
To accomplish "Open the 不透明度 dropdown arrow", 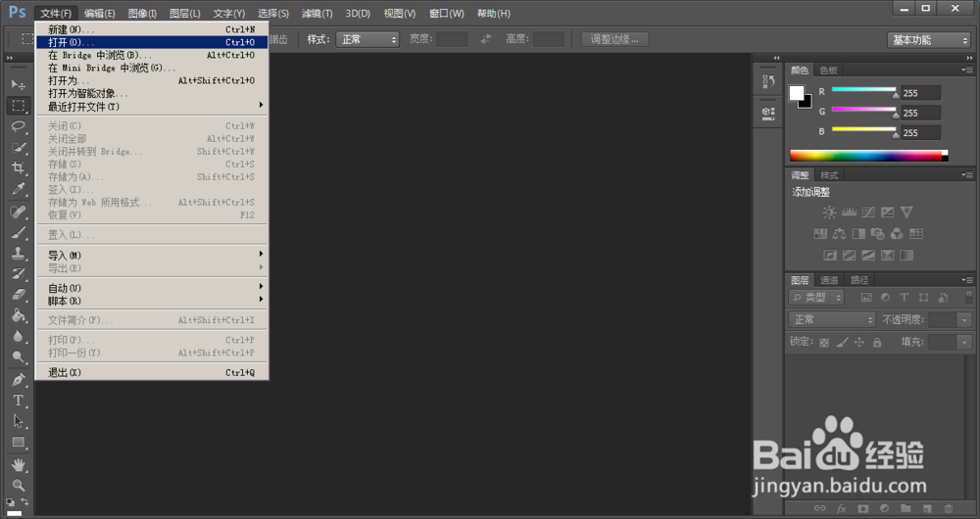I will point(965,320).
